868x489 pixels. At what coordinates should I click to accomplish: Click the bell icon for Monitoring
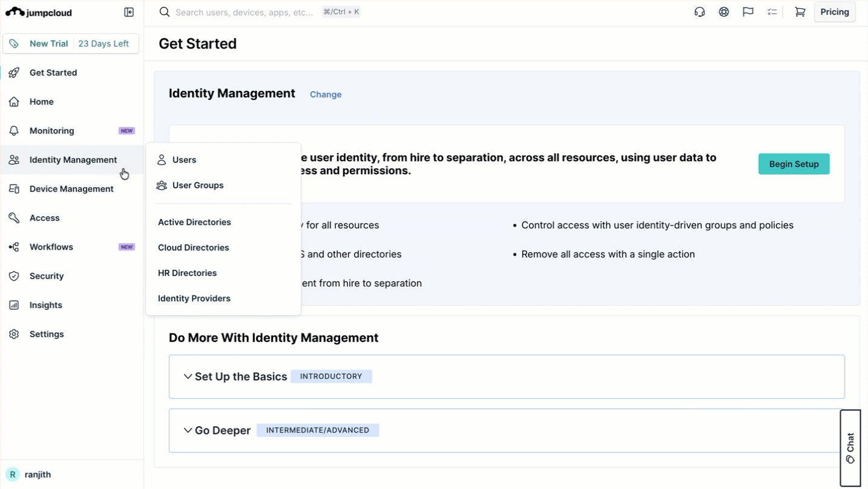tap(14, 131)
